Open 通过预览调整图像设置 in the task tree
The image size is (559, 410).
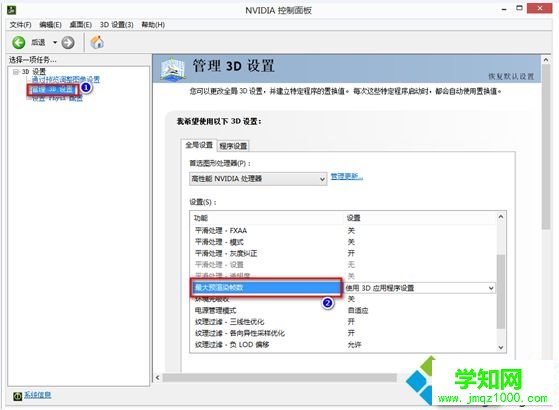[66, 79]
